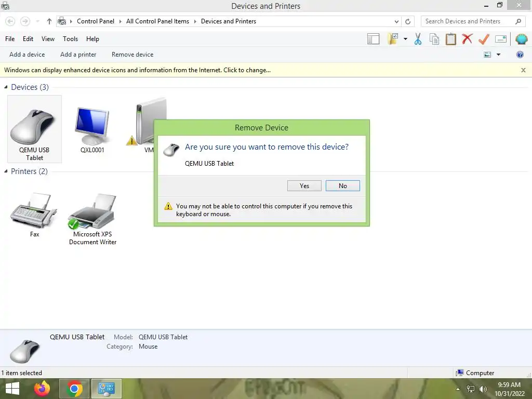Select the Fax printer icon

34,215
